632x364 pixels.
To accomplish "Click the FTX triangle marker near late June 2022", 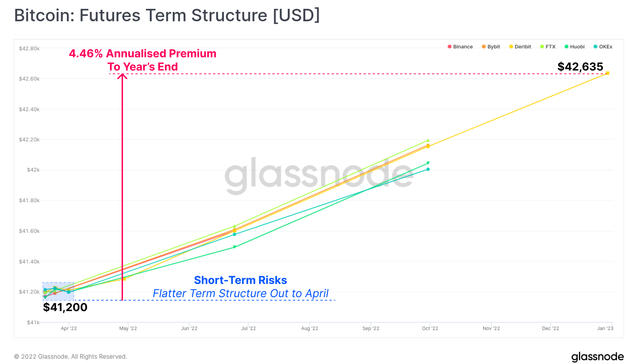I will point(234,226).
